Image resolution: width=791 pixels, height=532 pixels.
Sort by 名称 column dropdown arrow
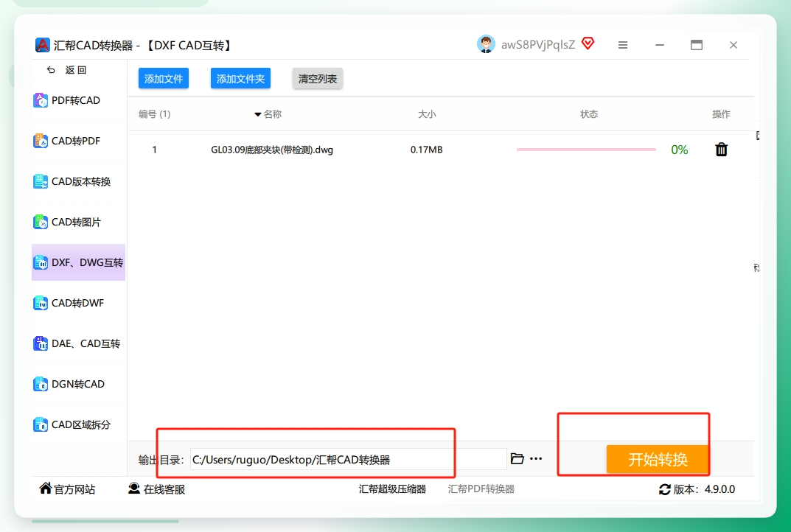(258, 114)
